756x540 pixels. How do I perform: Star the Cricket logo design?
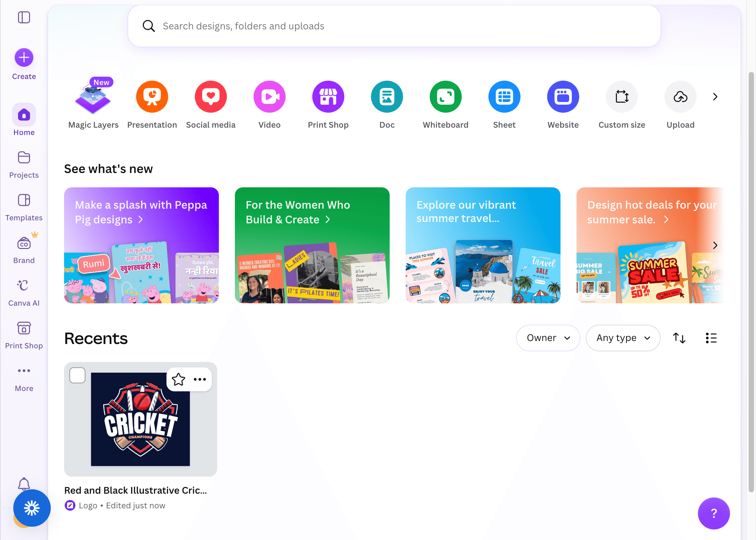(178, 379)
